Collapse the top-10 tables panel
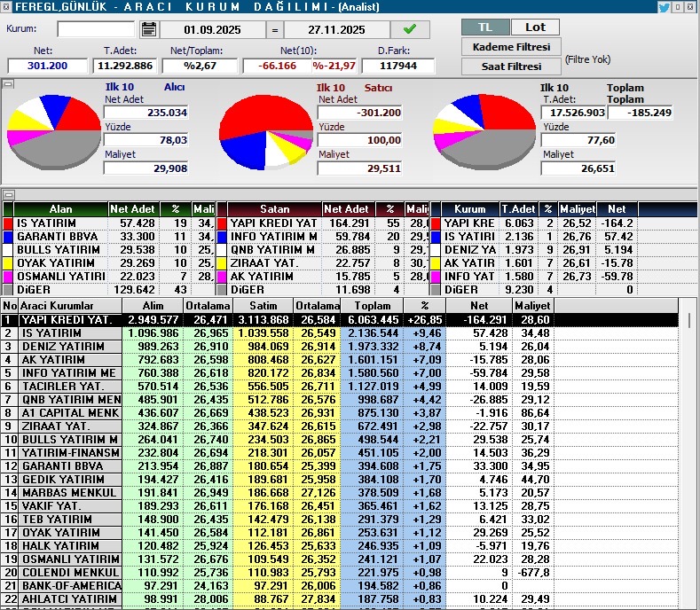This screenshot has width=700, height=610. tap(9, 194)
